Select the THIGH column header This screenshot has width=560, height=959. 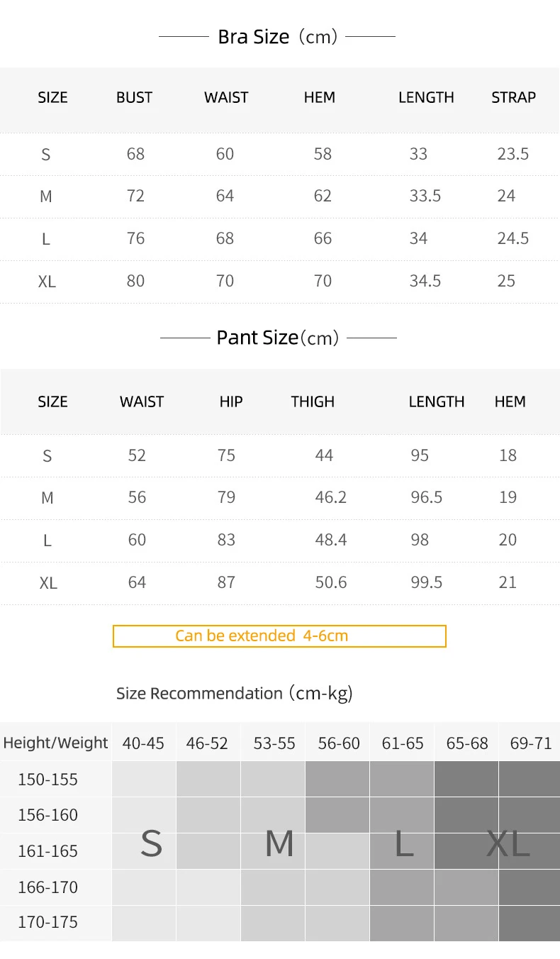click(x=313, y=401)
